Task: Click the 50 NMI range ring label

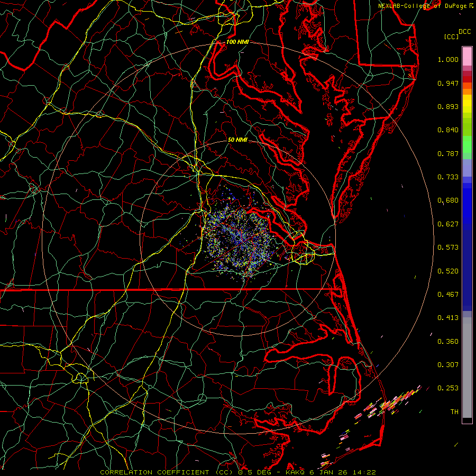Action: point(237,140)
